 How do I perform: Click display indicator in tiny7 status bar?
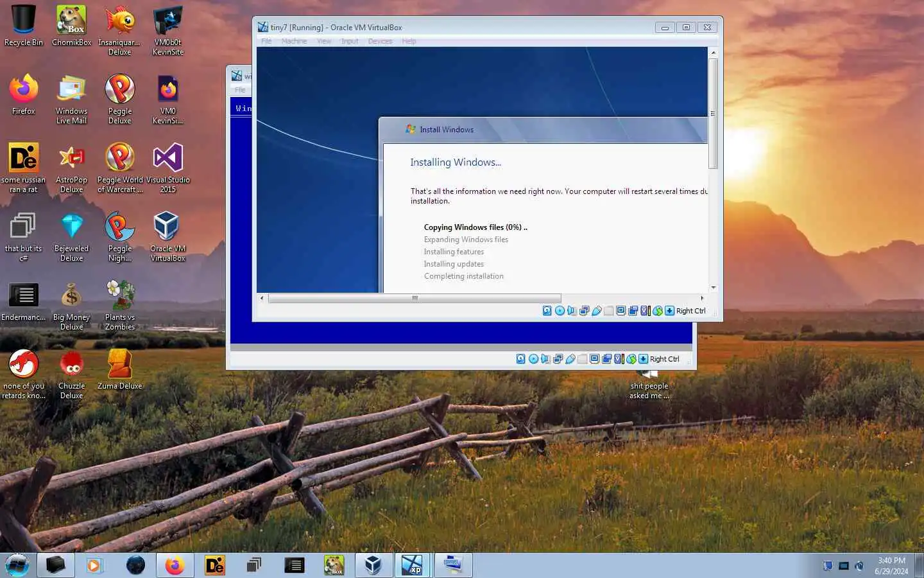[621, 311]
